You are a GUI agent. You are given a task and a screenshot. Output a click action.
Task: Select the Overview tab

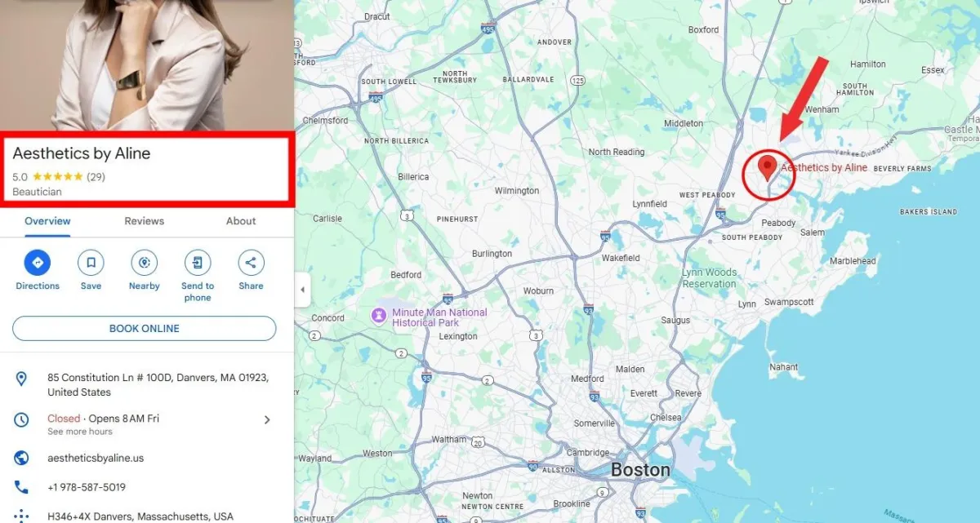point(47,221)
